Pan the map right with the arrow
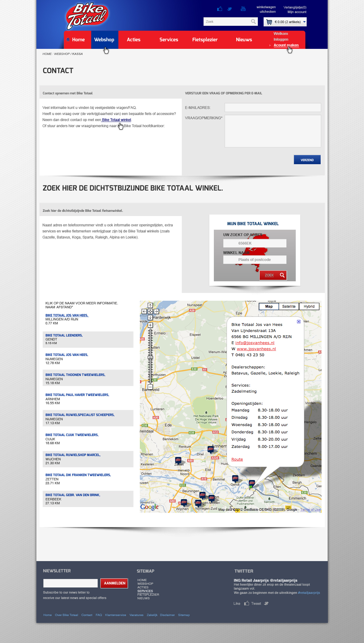The image size is (364, 643). 156,311
